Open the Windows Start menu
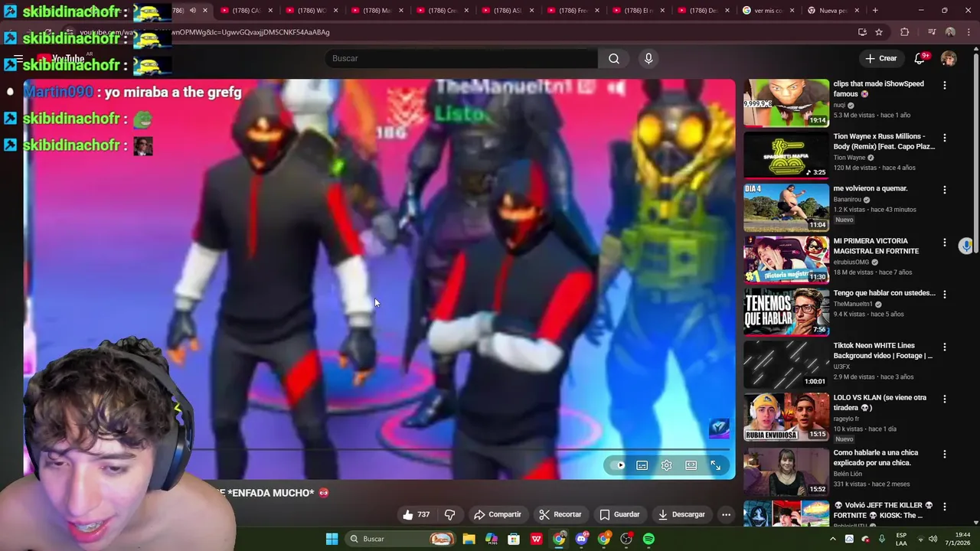Screen dimensions: 980x551 point(332,539)
